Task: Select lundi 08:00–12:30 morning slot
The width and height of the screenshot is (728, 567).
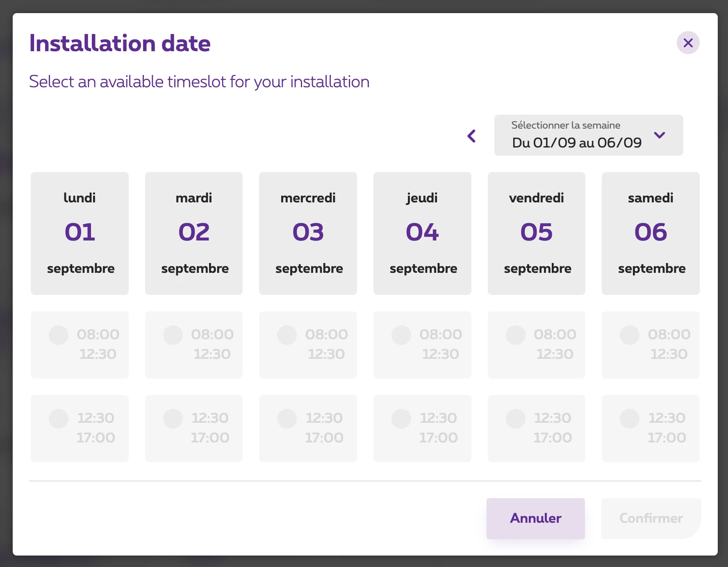Action: click(x=59, y=335)
